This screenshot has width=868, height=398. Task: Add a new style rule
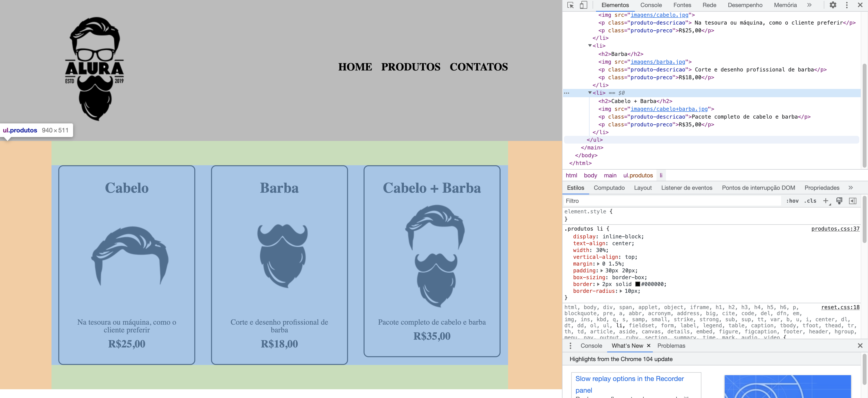[x=825, y=201]
